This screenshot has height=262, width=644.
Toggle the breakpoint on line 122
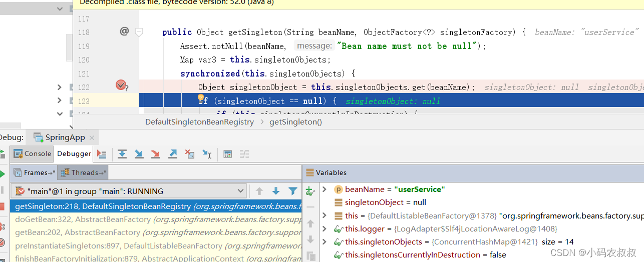click(x=121, y=85)
